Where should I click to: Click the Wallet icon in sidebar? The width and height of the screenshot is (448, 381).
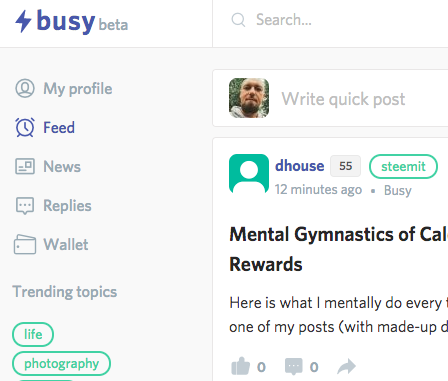point(25,244)
